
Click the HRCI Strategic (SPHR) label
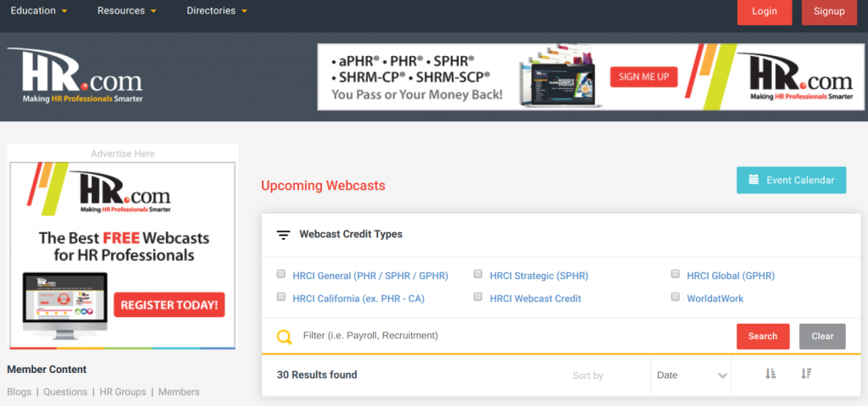tap(539, 275)
